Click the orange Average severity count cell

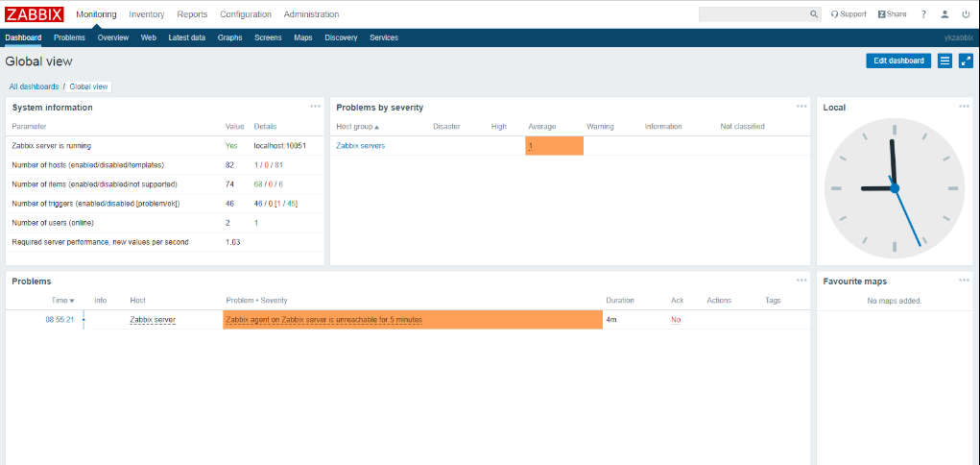coord(555,146)
